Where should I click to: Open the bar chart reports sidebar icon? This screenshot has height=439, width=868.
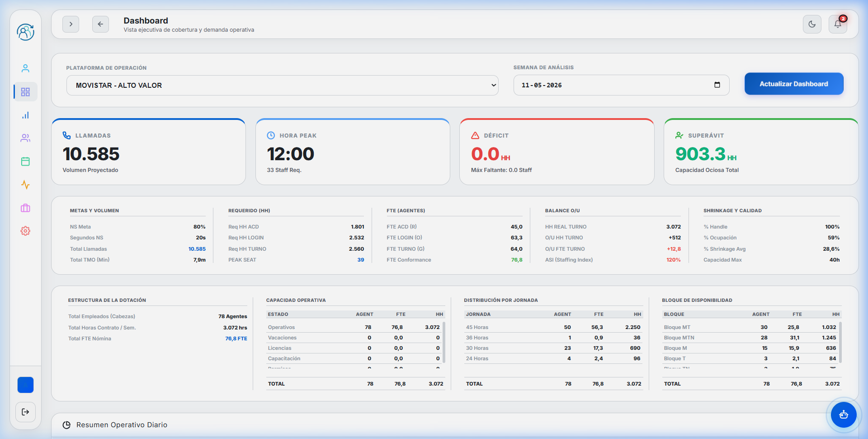[25, 115]
